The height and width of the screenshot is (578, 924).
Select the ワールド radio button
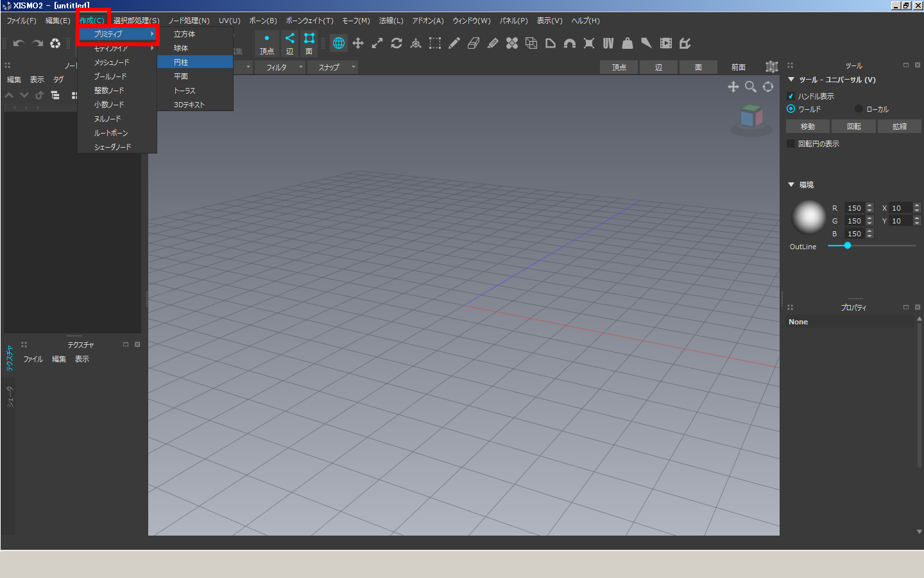pos(791,109)
